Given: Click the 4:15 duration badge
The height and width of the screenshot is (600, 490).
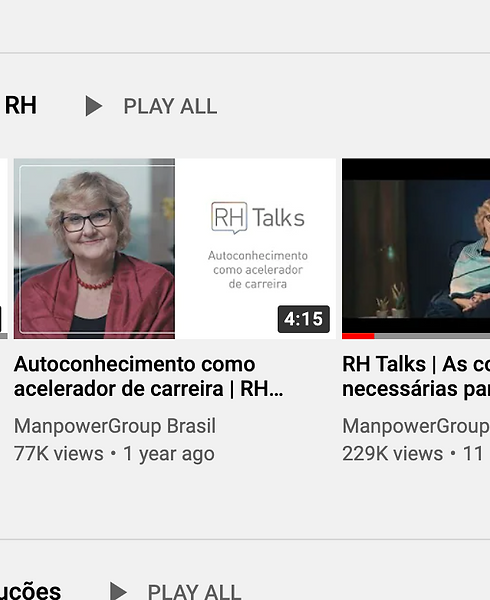Looking at the screenshot, I should 304,319.
